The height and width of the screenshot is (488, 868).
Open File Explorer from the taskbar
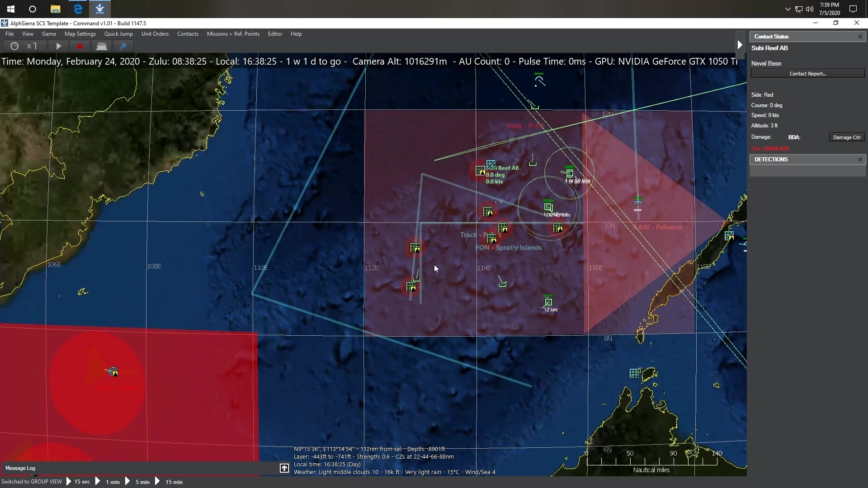point(55,9)
